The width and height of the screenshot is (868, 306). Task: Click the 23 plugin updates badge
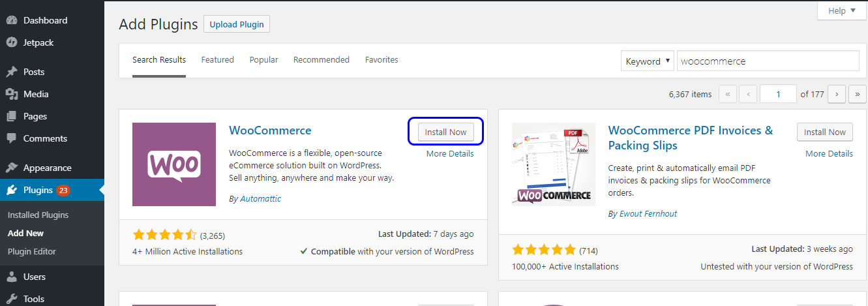pos(63,191)
